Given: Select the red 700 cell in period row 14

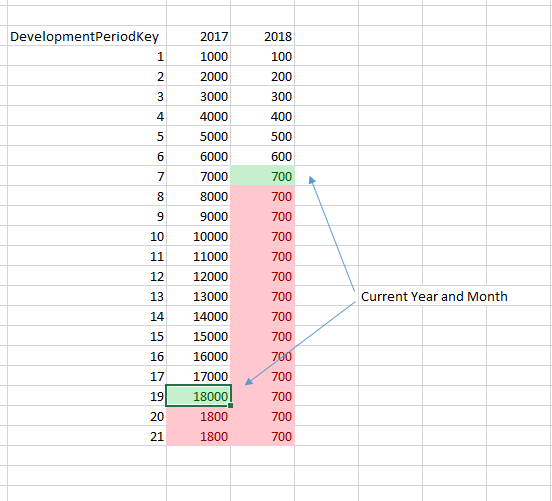Looking at the screenshot, I should tap(263, 316).
